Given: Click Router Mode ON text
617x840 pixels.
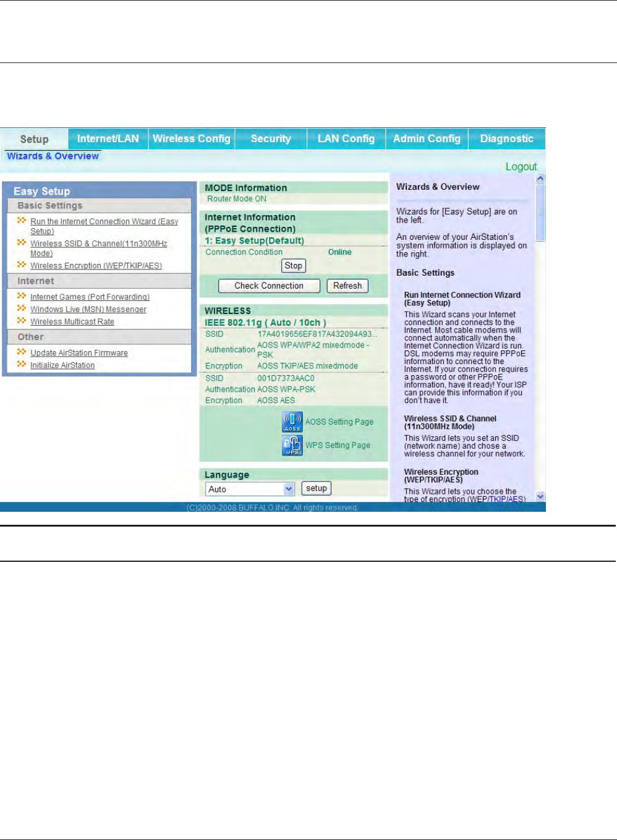Looking at the screenshot, I should pos(237,199).
